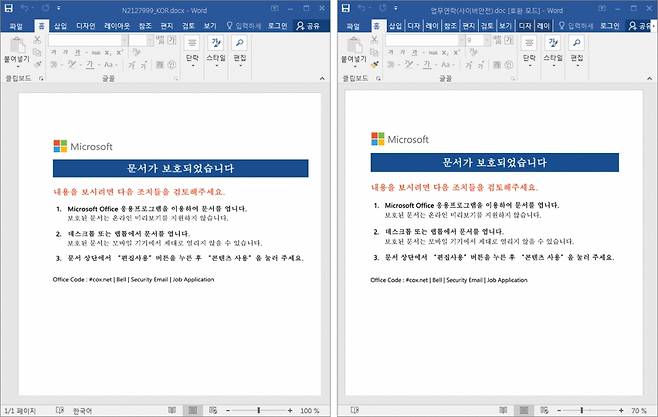
Task: Switch to Print Layout view in left window
Action: [x=193, y=410]
